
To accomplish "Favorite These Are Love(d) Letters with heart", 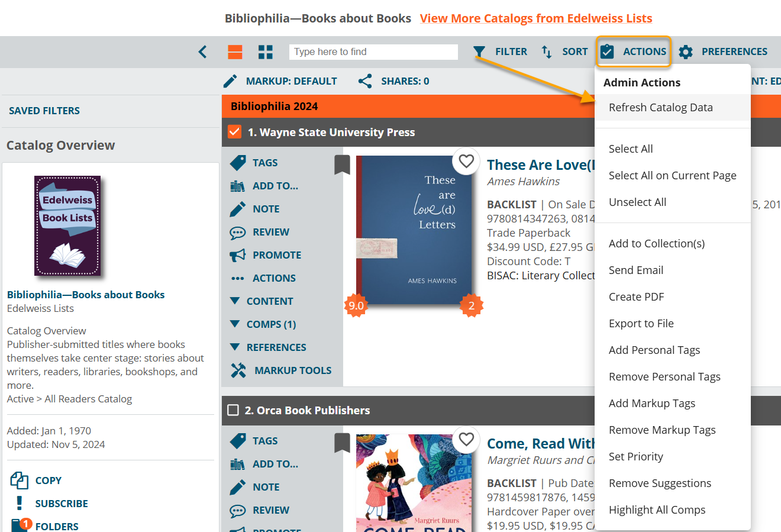I will click(x=466, y=160).
